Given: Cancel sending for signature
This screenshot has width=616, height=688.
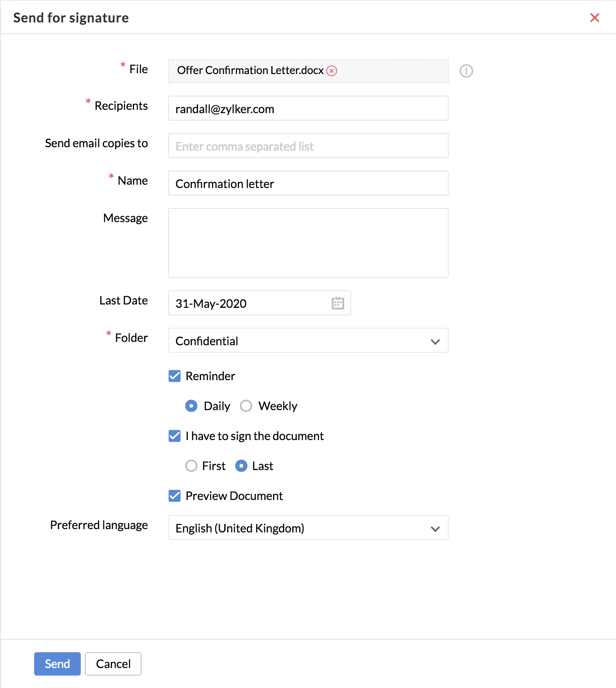Looking at the screenshot, I should click(113, 664).
